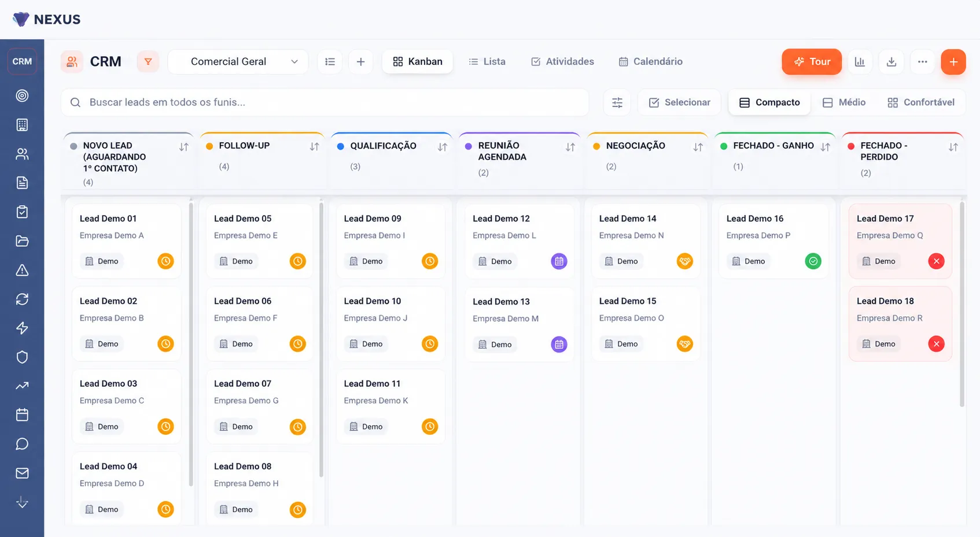Toggle Selecionar selection mode
980x537 pixels.
pos(679,102)
